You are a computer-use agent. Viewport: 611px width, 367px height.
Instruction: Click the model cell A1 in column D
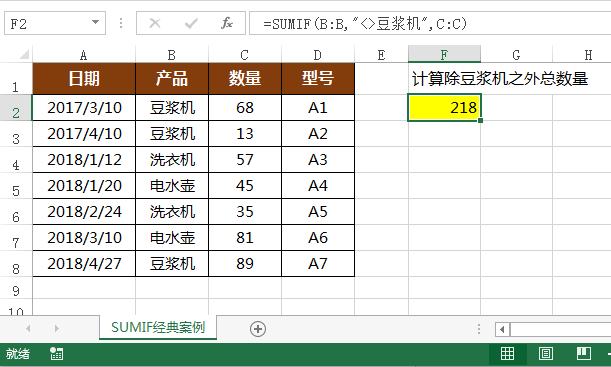pyautogui.click(x=318, y=108)
